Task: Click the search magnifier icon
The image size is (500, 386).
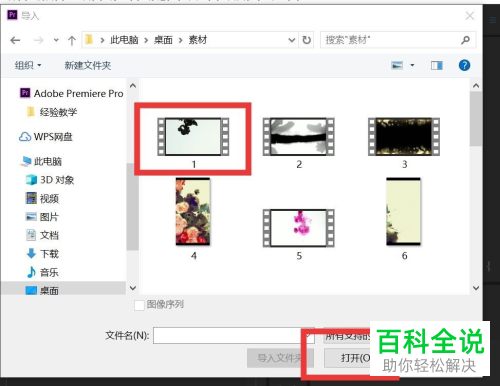Action: pos(465,40)
